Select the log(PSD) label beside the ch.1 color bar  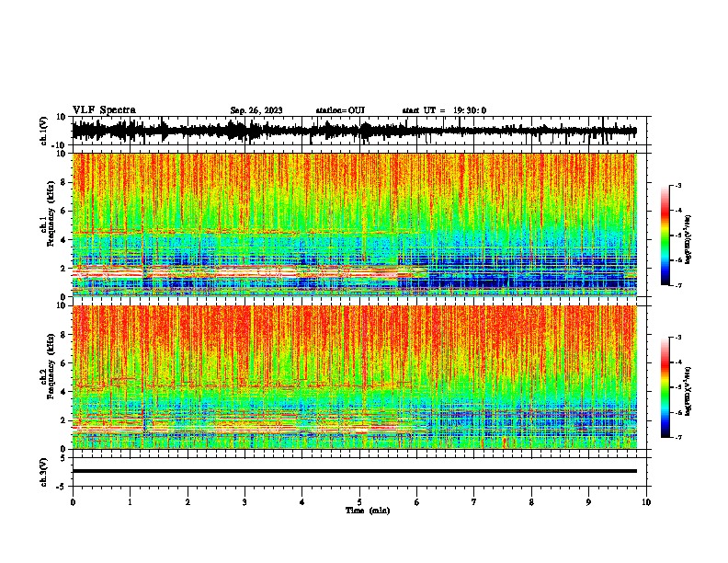tap(688, 239)
